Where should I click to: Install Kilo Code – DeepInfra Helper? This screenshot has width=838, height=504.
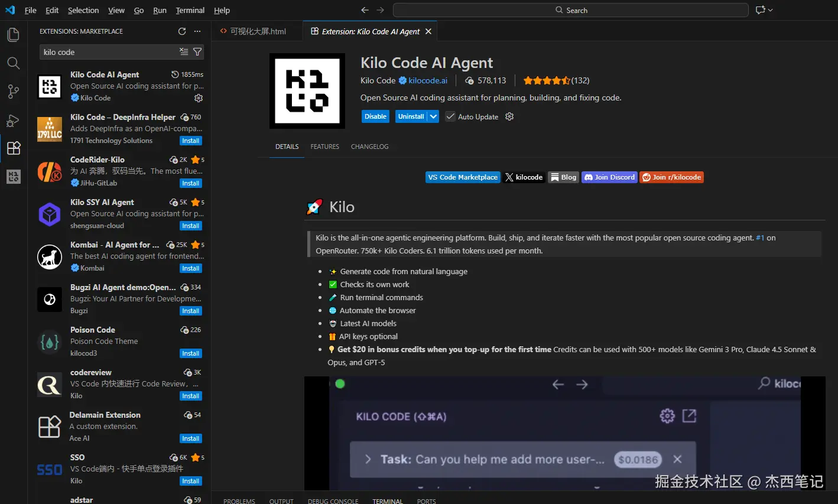[x=191, y=141]
